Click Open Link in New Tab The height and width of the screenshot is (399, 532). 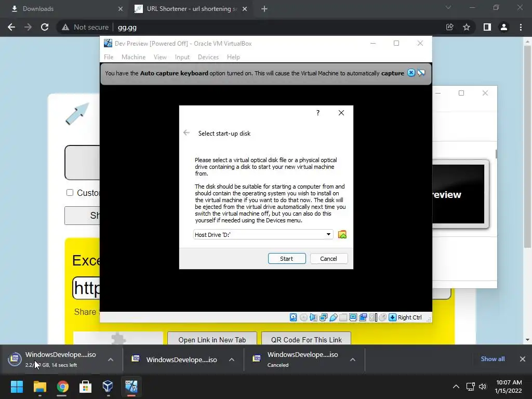(212, 339)
